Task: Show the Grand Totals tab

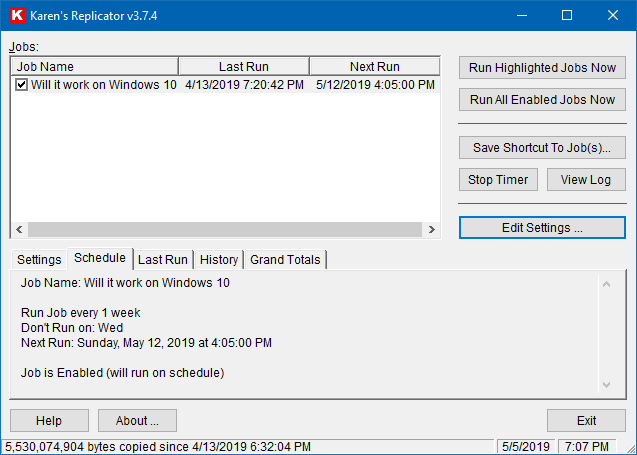Action: pyautogui.click(x=285, y=260)
